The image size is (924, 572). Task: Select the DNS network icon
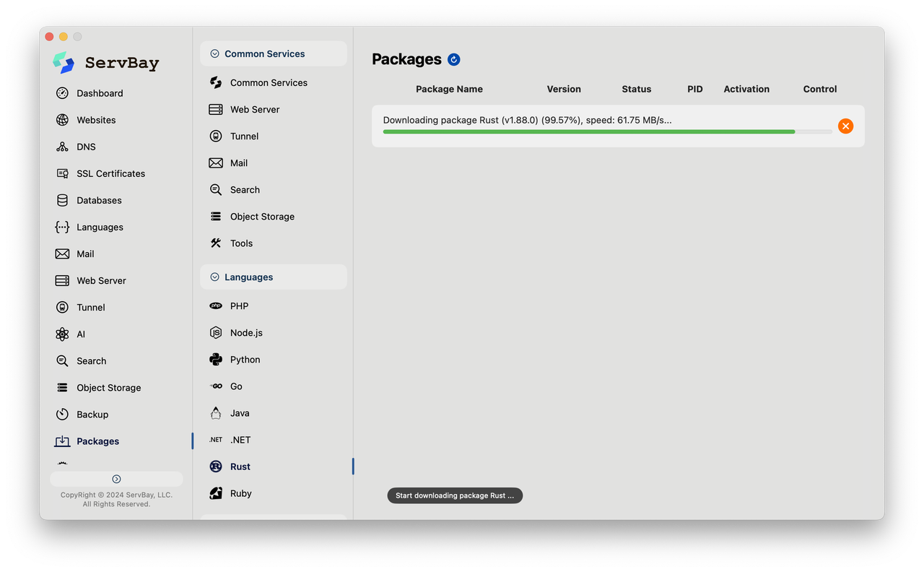(62, 147)
